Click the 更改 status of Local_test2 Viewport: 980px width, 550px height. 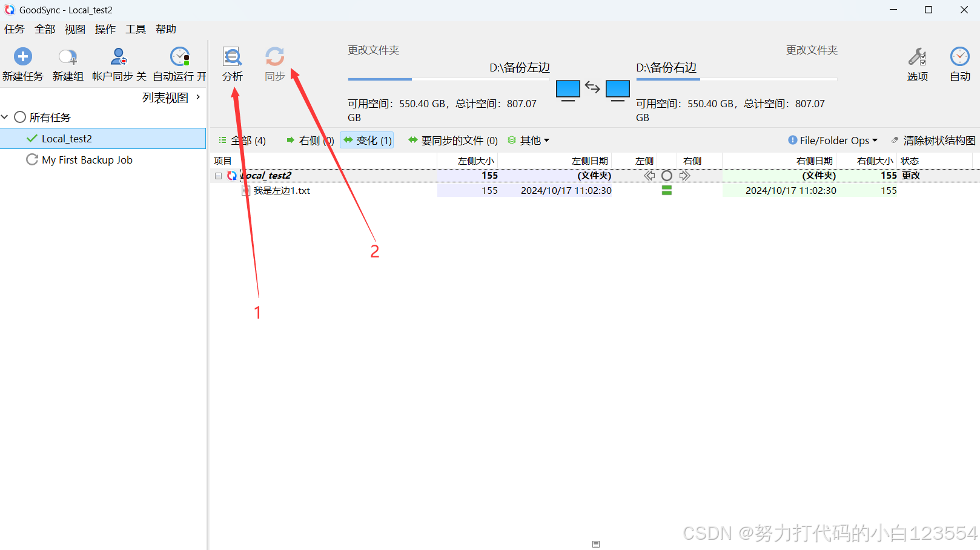pyautogui.click(x=911, y=176)
